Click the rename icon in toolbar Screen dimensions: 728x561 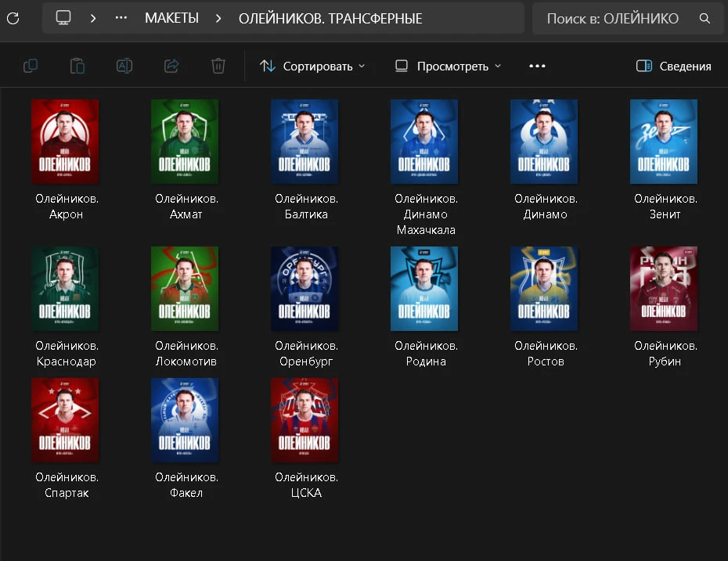pyautogui.click(x=124, y=66)
